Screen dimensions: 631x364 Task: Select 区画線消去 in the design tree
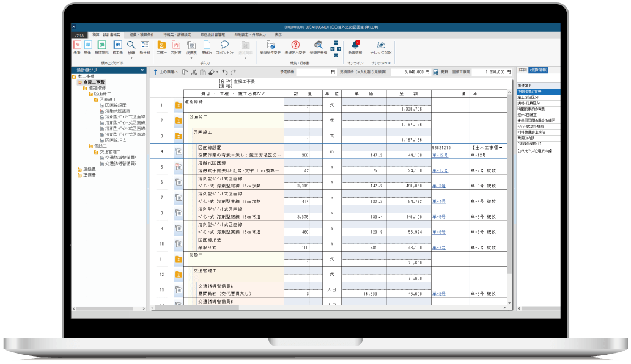pos(117,140)
